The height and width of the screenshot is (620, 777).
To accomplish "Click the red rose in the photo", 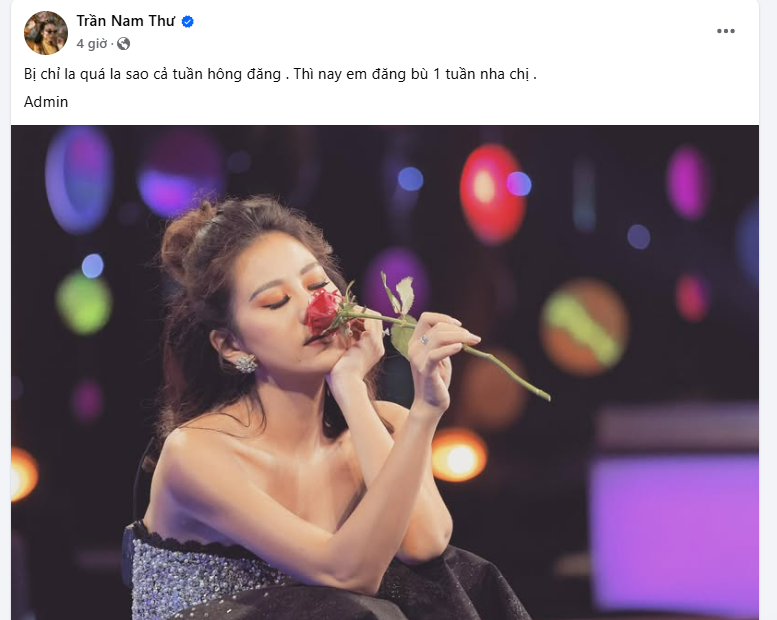I will (x=326, y=310).
